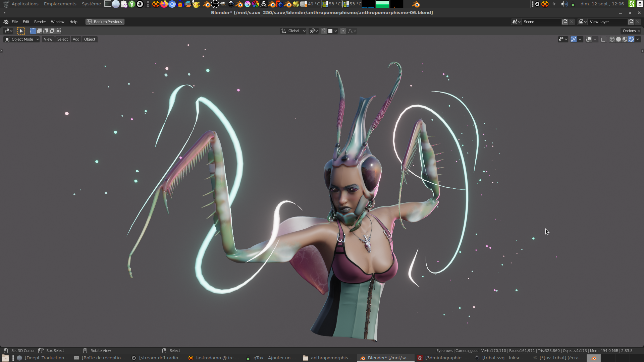
Task: Switch to Rendered shading
Action: tap(631, 39)
